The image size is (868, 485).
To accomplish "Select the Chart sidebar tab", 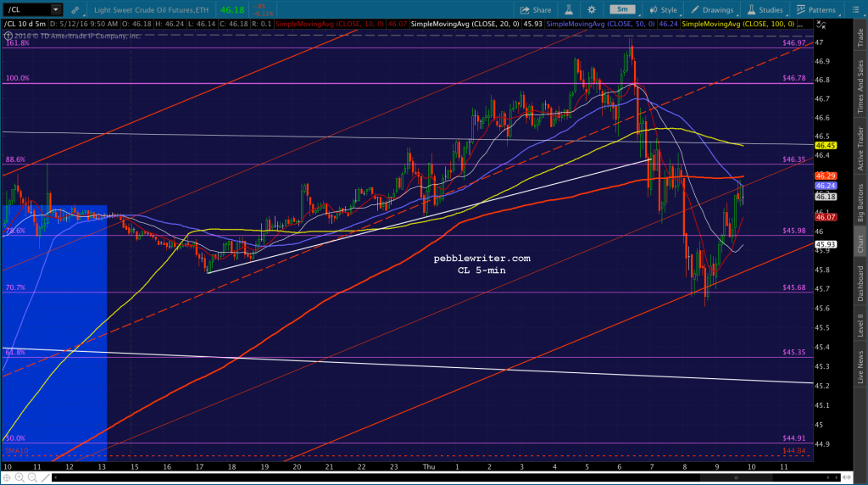I will pyautogui.click(x=860, y=243).
